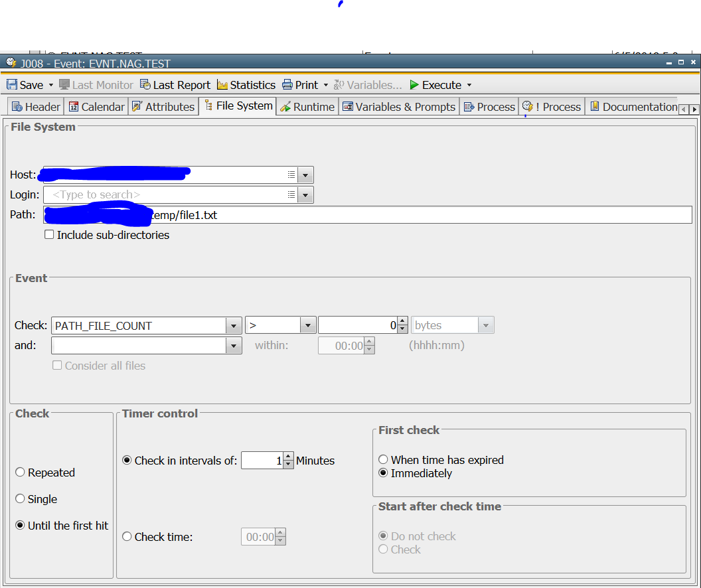This screenshot has width=701, height=588.
Task: Select the File System tab
Action: tap(238, 106)
